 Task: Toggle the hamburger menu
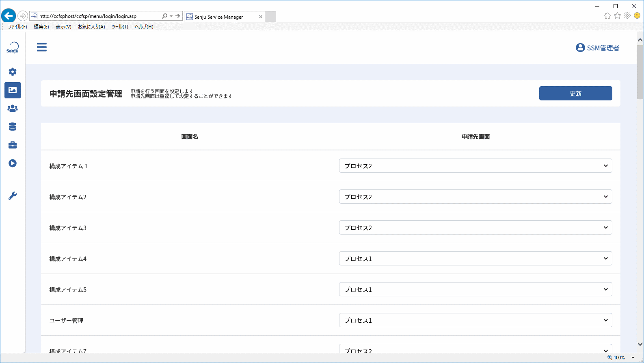coord(42,47)
